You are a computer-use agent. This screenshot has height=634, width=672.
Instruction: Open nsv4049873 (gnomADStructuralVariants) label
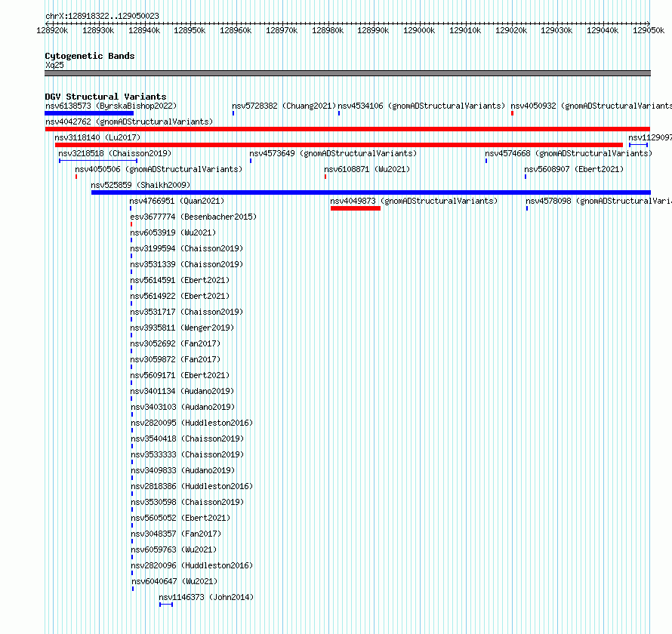414,201
